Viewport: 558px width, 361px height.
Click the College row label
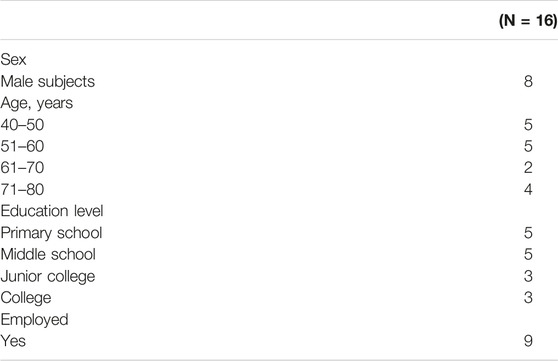pos(26,298)
